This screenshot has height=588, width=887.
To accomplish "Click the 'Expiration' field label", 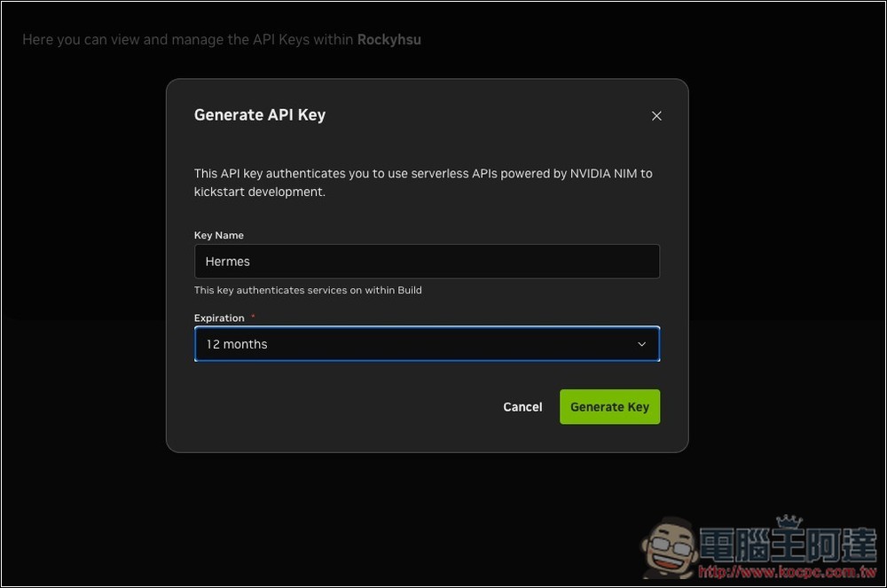I will (219, 318).
